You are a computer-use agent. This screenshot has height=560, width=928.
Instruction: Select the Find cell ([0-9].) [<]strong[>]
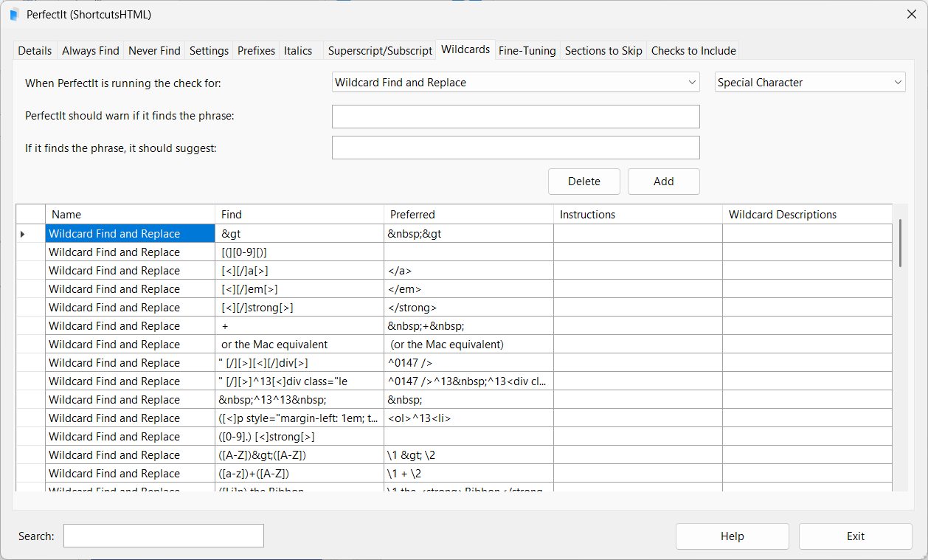pyautogui.click(x=299, y=437)
